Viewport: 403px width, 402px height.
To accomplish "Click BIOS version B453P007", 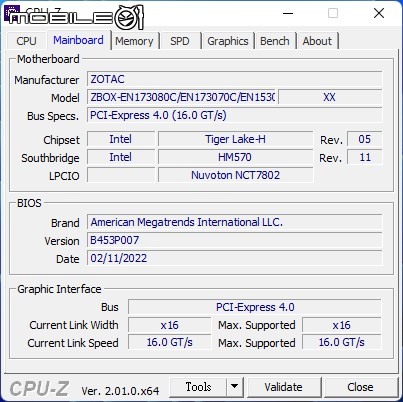I will pos(235,240).
